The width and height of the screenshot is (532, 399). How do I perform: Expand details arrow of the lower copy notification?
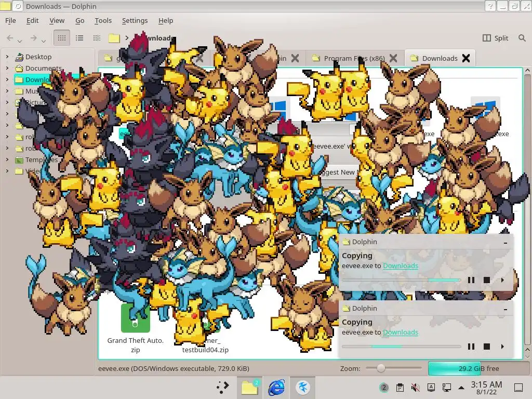coord(502,347)
